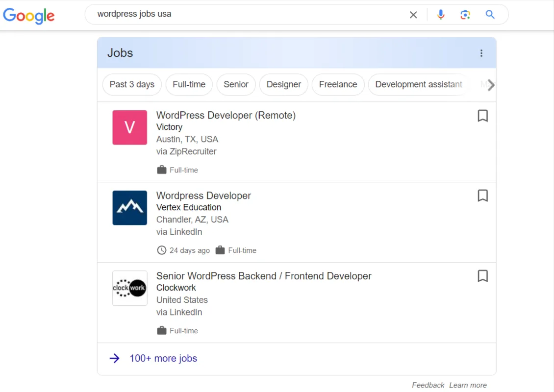Screen dimensions: 554x392
Task: Click the Vertex Education mountain logo
Action: [129, 208]
